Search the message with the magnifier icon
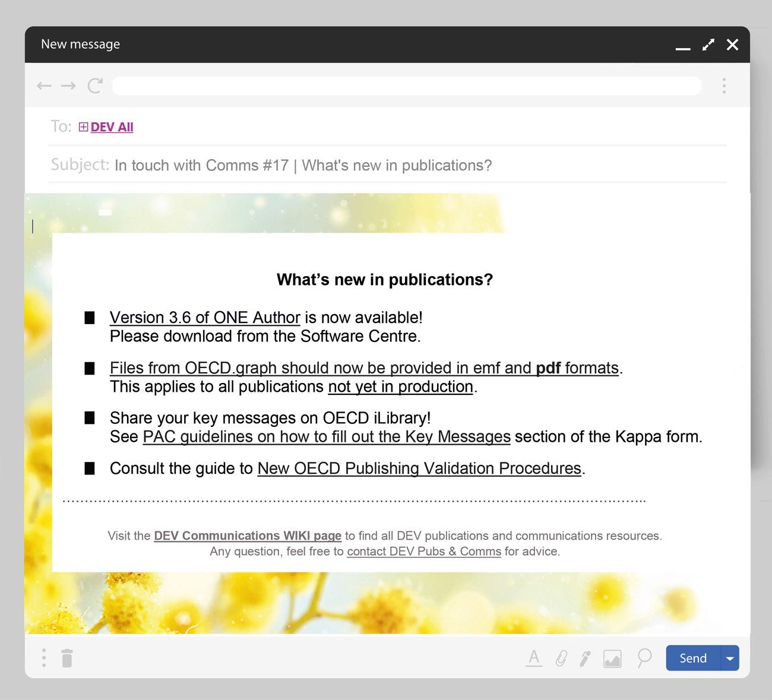The width and height of the screenshot is (772, 700). click(644, 658)
